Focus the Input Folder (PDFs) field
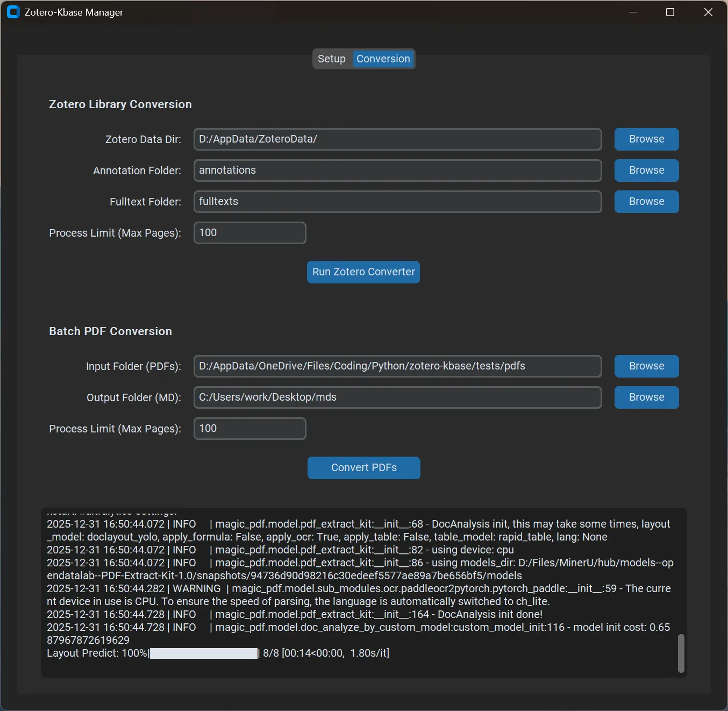This screenshot has width=728, height=711. click(397, 366)
